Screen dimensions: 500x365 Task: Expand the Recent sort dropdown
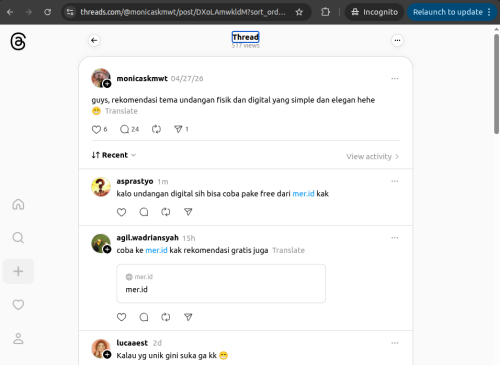(x=114, y=155)
